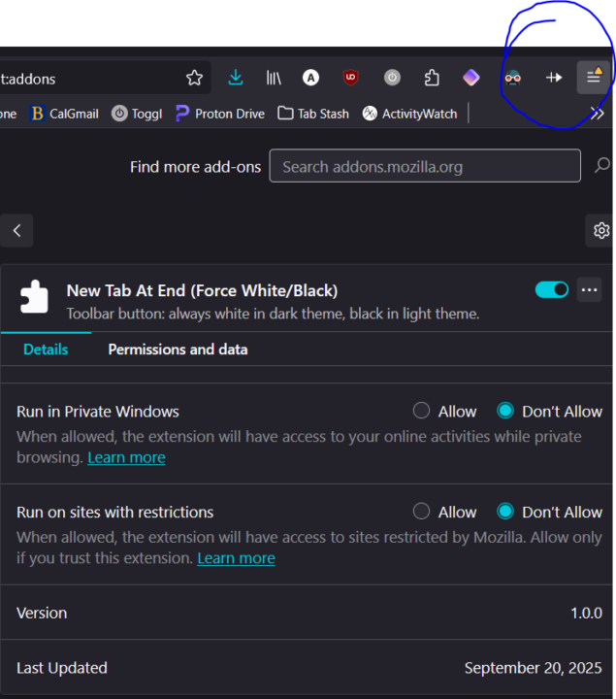Select Allow for Run in Private Windows
This screenshot has height=699, width=616.
(421, 411)
